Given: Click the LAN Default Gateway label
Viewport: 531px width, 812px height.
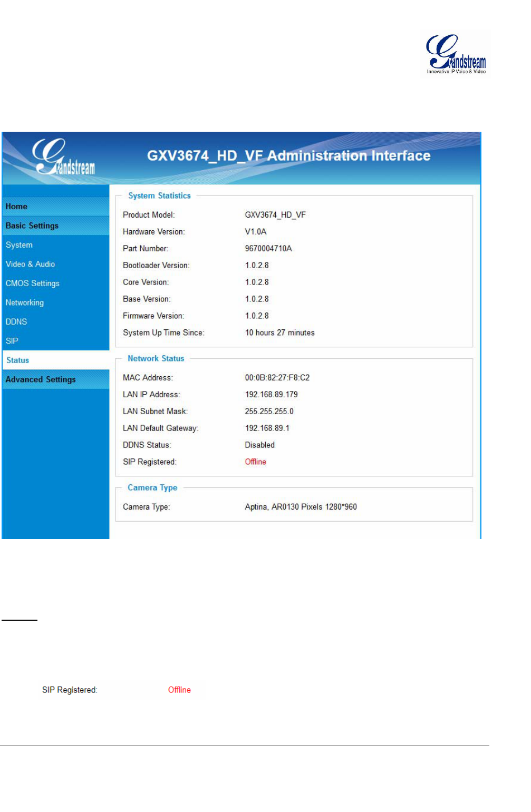Looking at the screenshot, I should (x=161, y=428).
